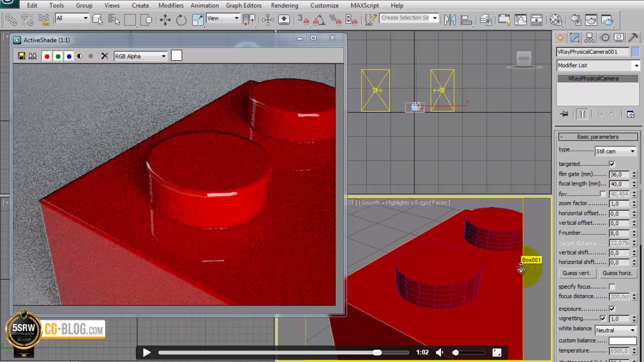Open the Graph Editors menu
Viewport: 644px width, 362px height.
coord(244,6)
